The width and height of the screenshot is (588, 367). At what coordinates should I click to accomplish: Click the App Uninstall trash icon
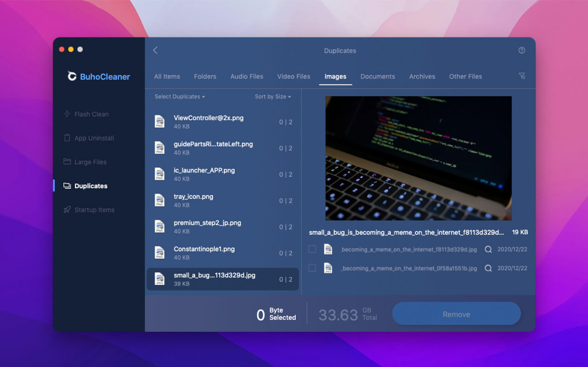(x=67, y=138)
